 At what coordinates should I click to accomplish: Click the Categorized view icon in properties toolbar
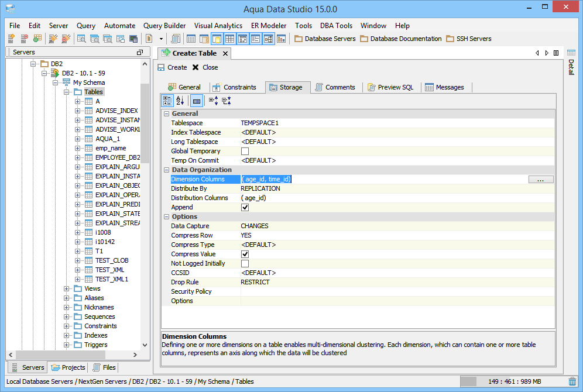click(x=167, y=101)
